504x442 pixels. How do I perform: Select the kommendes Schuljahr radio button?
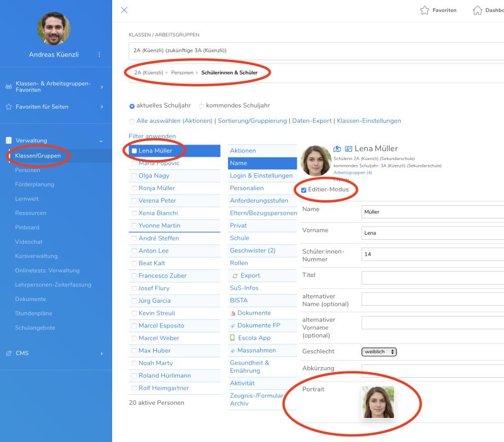[202, 106]
